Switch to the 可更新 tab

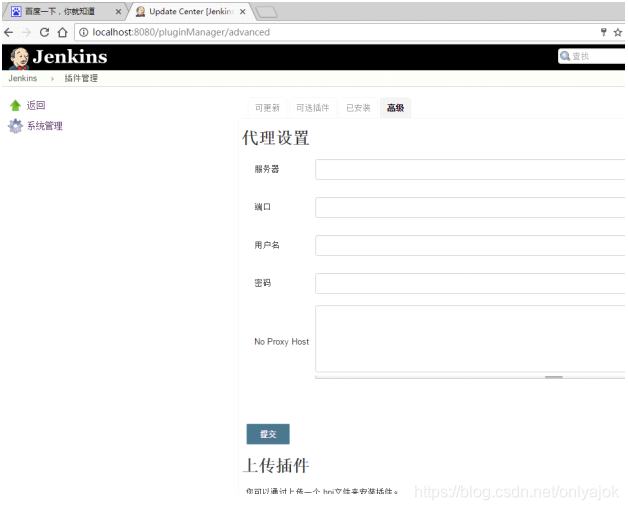(267, 108)
